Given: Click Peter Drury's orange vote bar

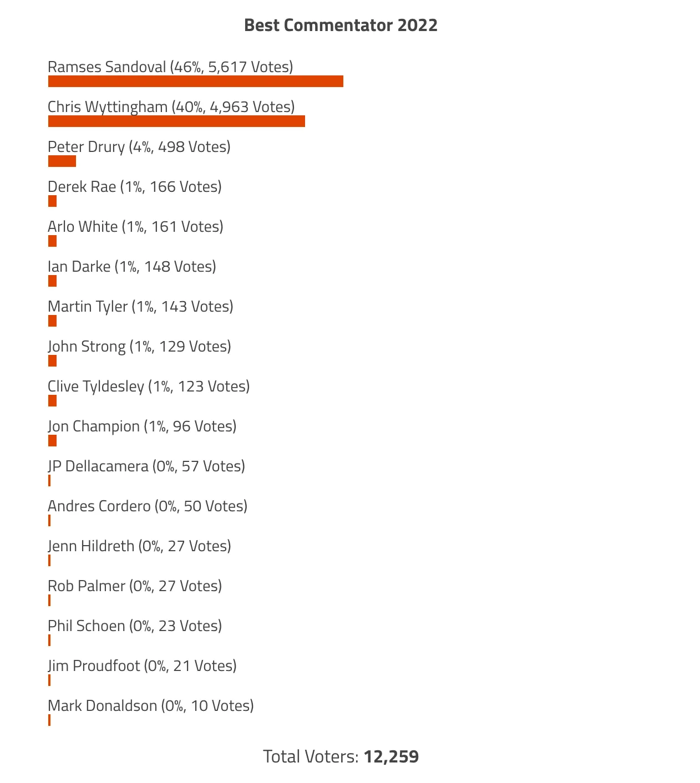Looking at the screenshot, I should [62, 161].
